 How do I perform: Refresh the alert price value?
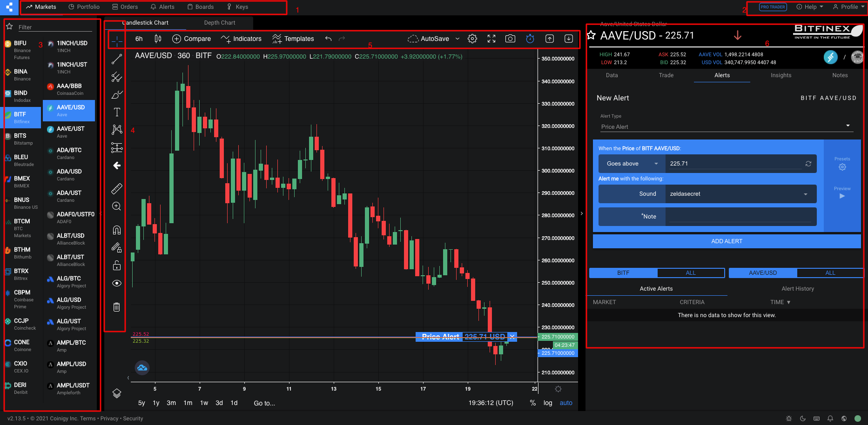[808, 164]
